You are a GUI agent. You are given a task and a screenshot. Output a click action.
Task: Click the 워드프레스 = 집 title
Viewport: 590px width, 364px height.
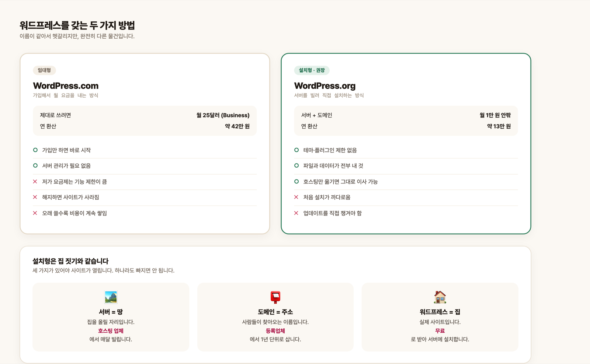[x=440, y=312]
